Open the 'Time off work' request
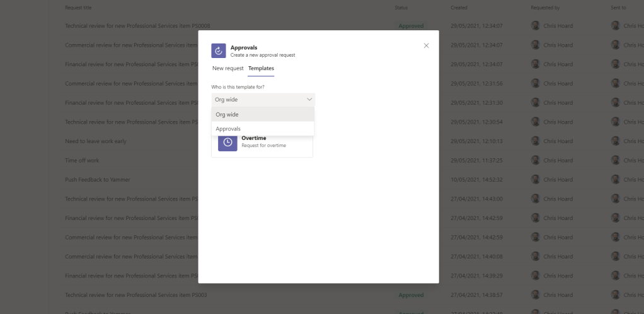Viewport: 644px width, 314px height. [x=82, y=160]
